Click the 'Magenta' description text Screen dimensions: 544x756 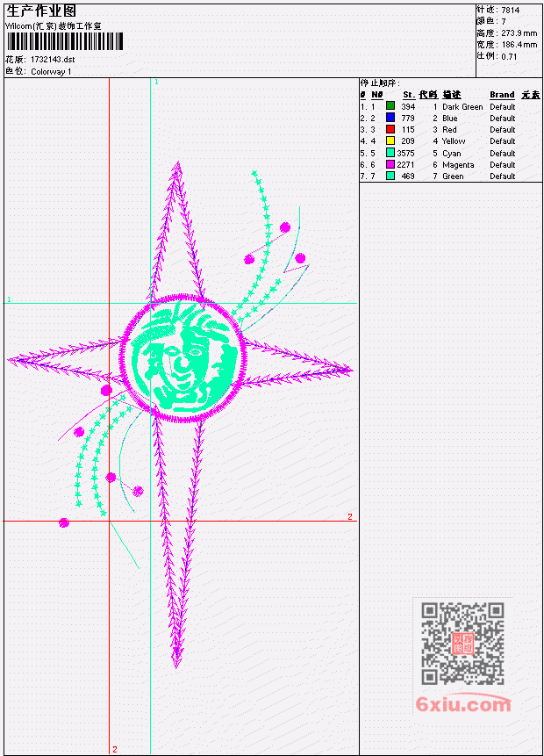pos(458,165)
